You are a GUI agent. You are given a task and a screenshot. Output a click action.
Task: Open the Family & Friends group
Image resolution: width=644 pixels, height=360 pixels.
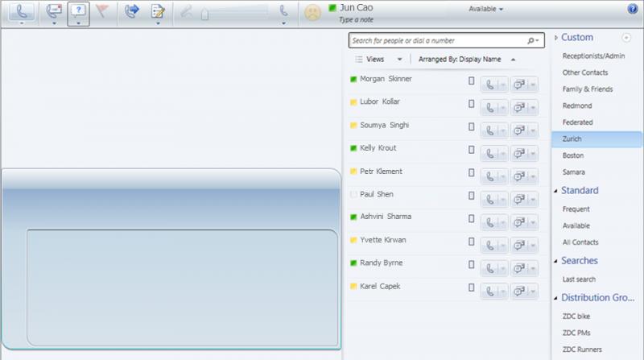(588, 89)
